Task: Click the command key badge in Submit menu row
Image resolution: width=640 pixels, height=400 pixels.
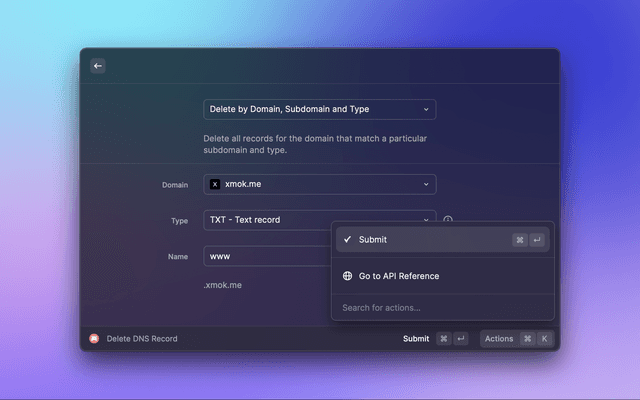Action: [x=520, y=240]
